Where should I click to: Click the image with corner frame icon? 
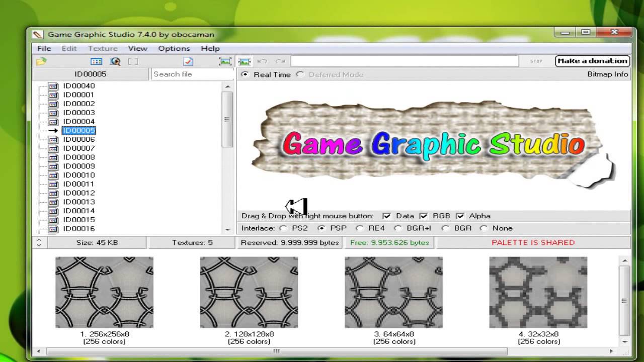point(225,61)
